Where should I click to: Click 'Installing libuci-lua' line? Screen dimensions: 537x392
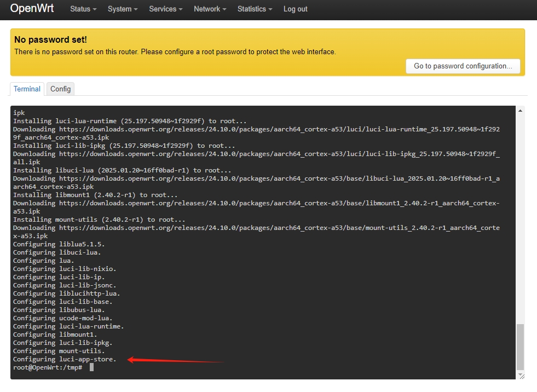click(x=122, y=170)
